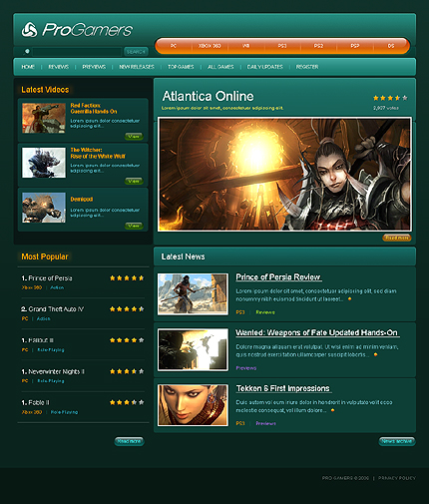Image resolution: width=429 pixels, height=504 pixels.
Task: View the Red Faction Guerrilla video
Action: pyautogui.click(x=134, y=137)
